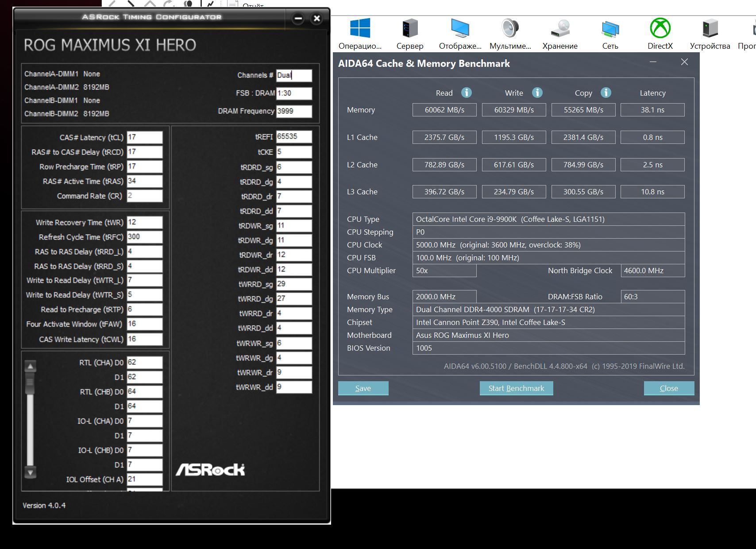Click the Write to Read Delay (tWTR_S) field

(145, 295)
